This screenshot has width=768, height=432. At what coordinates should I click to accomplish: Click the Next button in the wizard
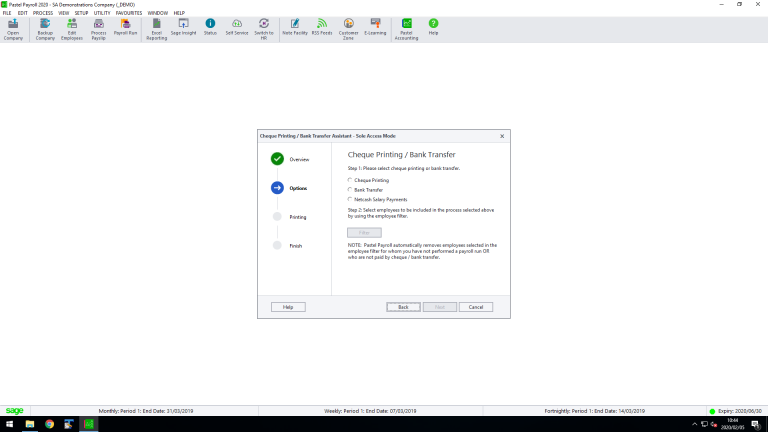(x=440, y=307)
